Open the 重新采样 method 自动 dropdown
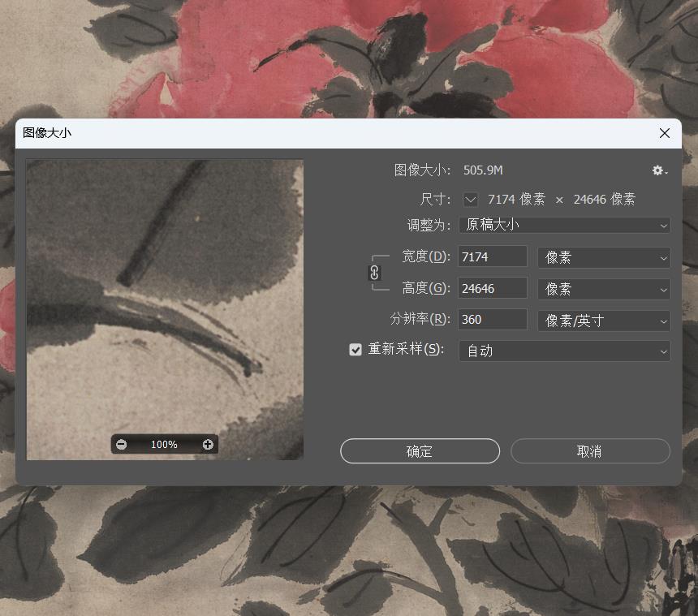The image size is (698, 616). 564,351
